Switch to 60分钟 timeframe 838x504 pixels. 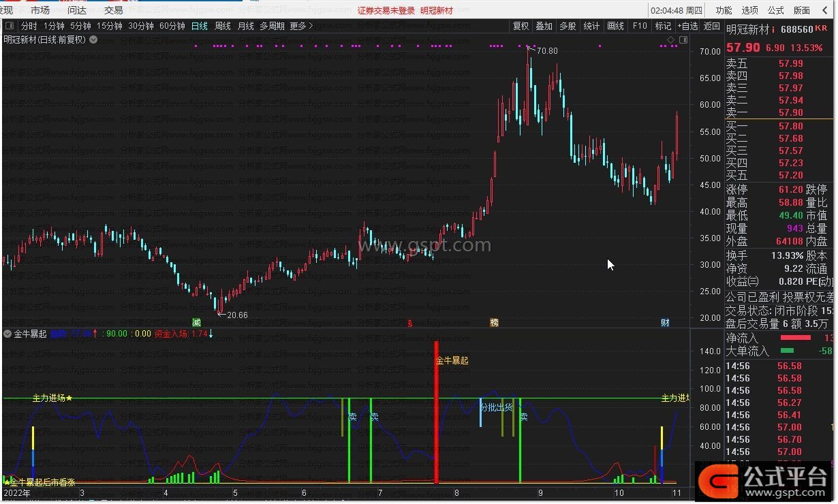(172, 26)
